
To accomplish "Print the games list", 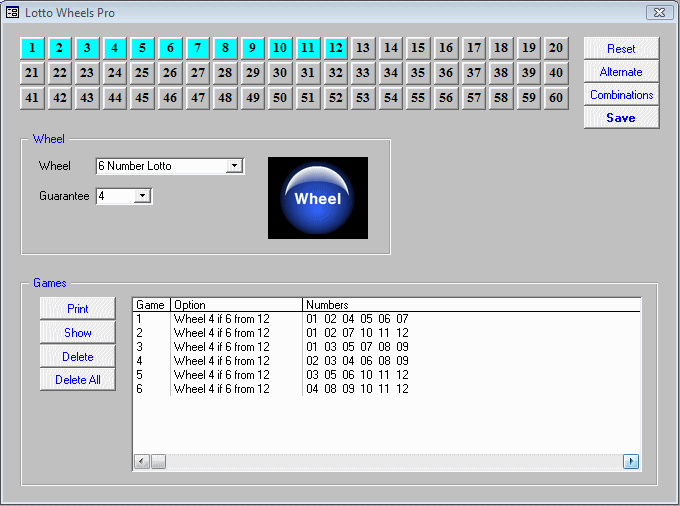I will pyautogui.click(x=78, y=309).
